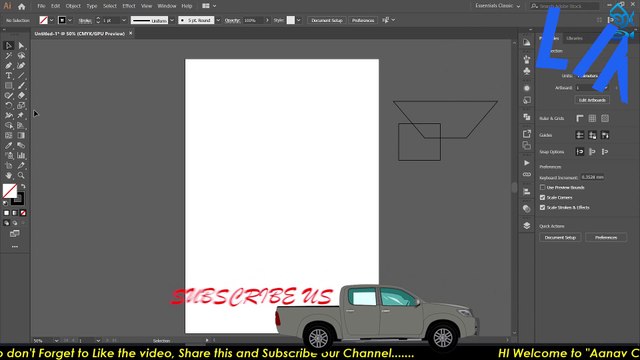Open the stroke color dropdown in control bar
The image size is (640, 360).
click(x=70, y=20)
